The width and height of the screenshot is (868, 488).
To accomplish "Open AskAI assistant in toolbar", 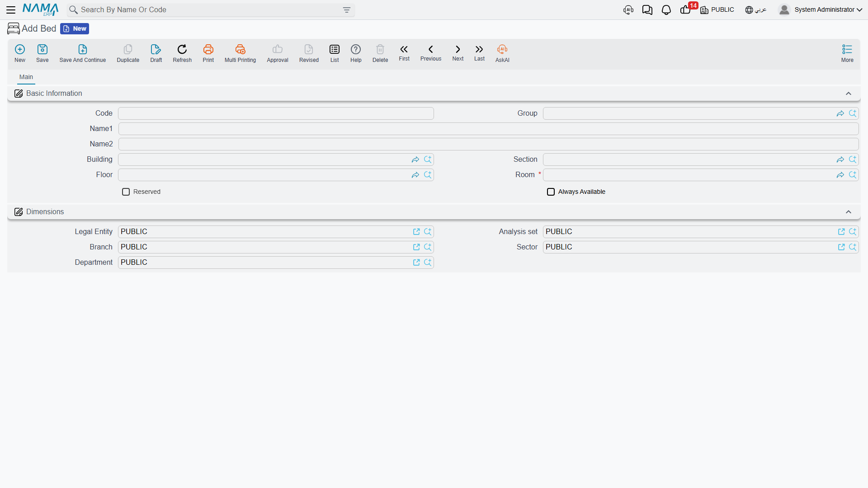I will 502,53.
